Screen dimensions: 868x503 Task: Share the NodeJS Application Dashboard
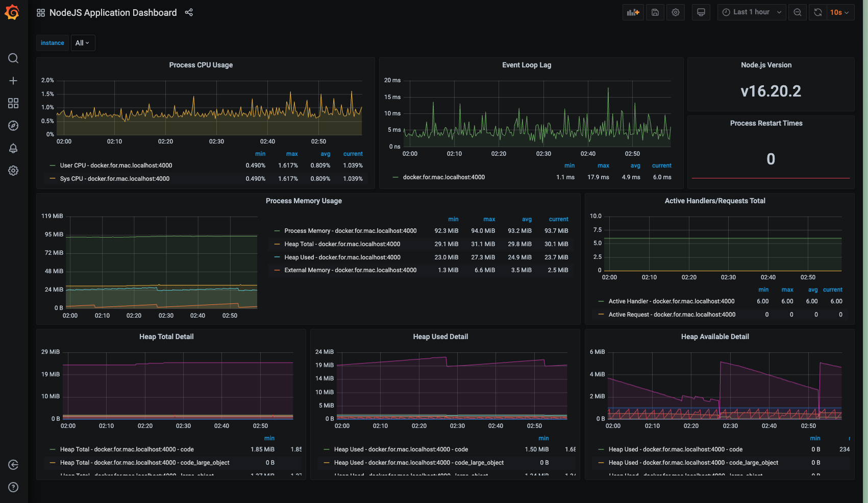click(189, 12)
